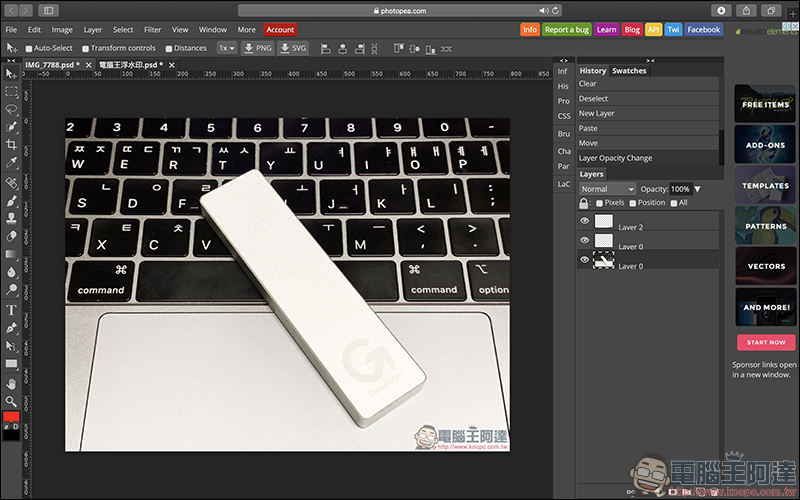Image resolution: width=800 pixels, height=500 pixels.
Task: Open Safari's share icon
Action: click(746, 10)
